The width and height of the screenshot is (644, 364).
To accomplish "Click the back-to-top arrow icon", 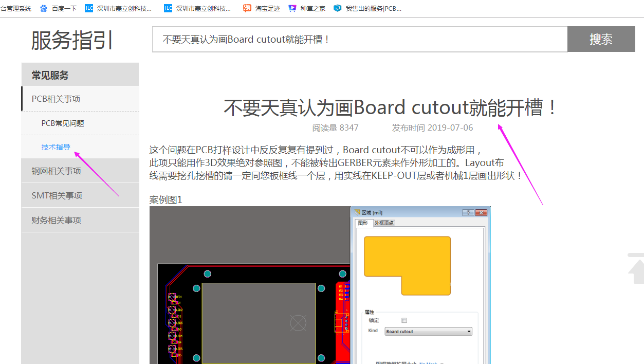I will pyautogui.click(x=636, y=269).
